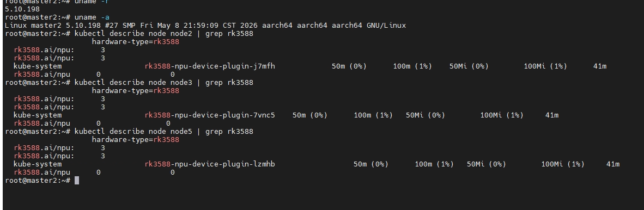Screen dimensions: 644x210
Task: Click the 100Mi (1%) memory limit in node2 row
Action: [545, 66]
